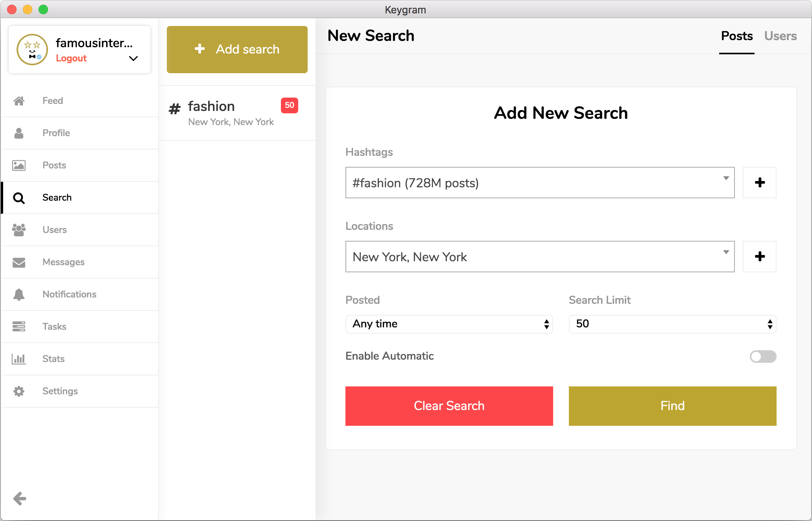Click the Feed home icon
This screenshot has height=521, width=812.
(19, 101)
